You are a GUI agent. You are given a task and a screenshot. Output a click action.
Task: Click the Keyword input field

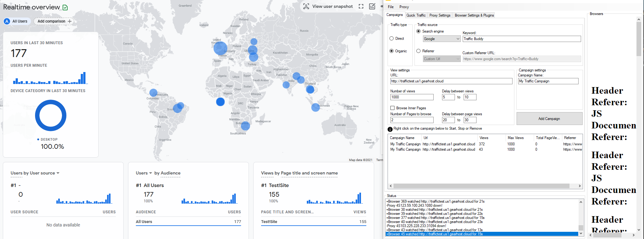[522, 39]
